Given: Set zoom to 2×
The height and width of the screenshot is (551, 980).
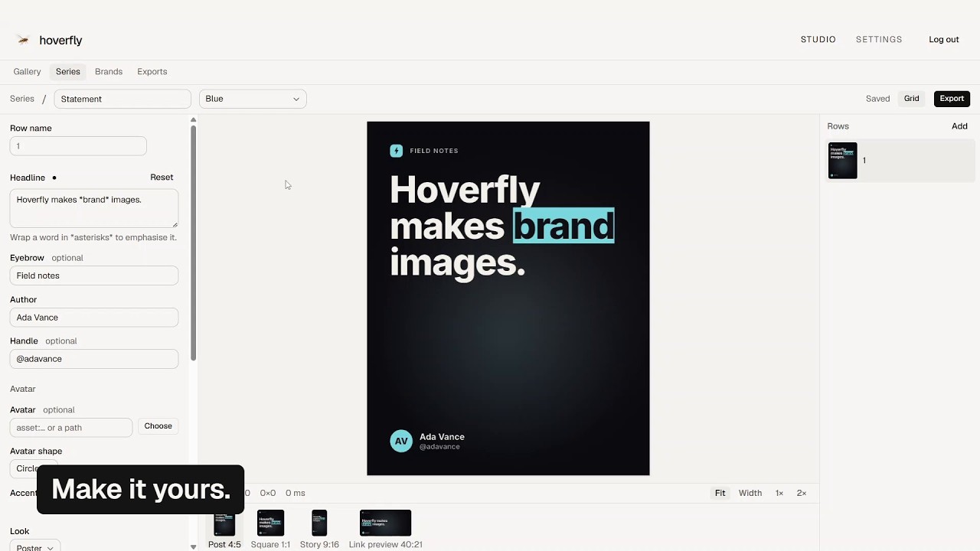Looking at the screenshot, I should click(801, 493).
